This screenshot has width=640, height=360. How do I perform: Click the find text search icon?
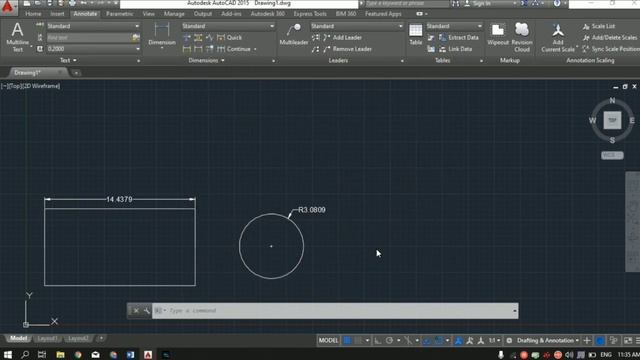tap(136, 38)
